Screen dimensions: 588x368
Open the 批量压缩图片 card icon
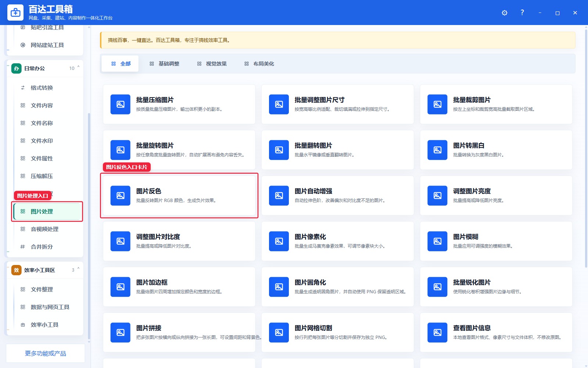point(120,104)
